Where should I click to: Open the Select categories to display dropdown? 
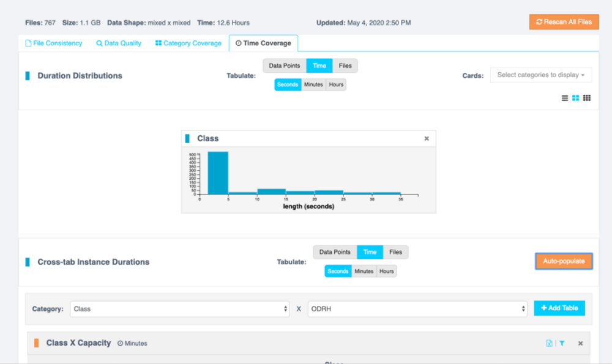[x=540, y=75]
